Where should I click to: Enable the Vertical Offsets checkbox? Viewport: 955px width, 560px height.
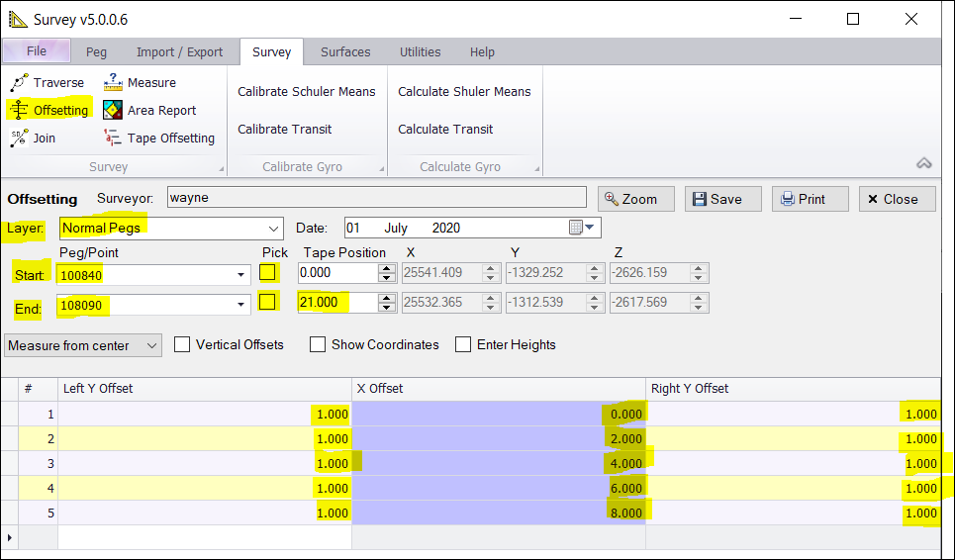[x=182, y=345]
